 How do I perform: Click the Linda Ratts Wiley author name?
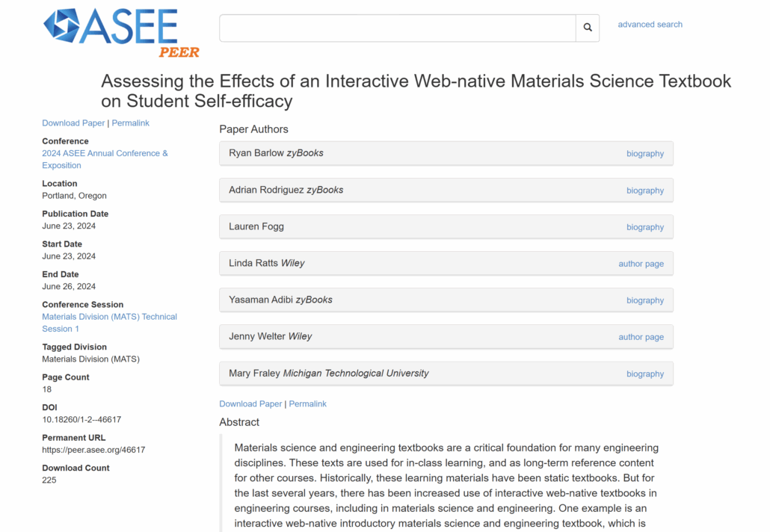pos(267,263)
